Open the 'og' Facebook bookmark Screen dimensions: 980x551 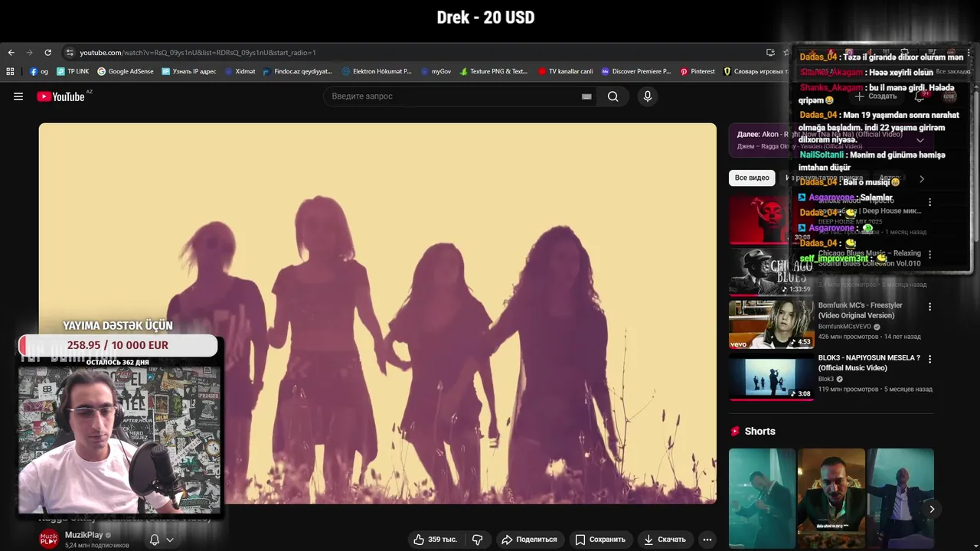click(x=39, y=71)
